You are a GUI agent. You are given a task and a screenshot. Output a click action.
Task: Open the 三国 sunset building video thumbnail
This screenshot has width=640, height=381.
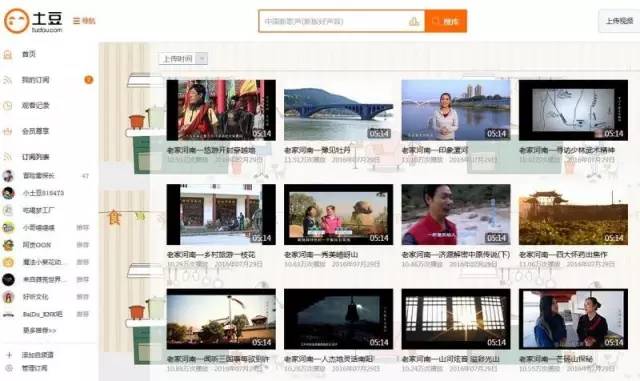click(x=221, y=319)
